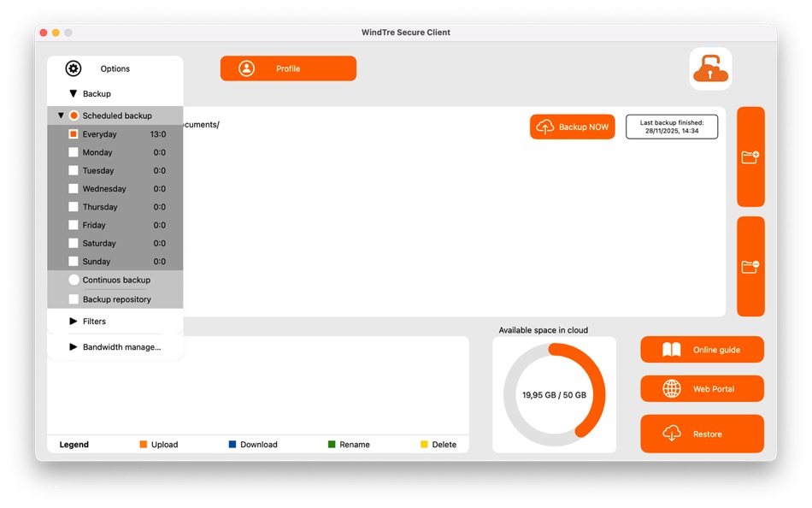Viewport: 812px width, 508px height.
Task: Click the padlock icon at top right
Action: click(710, 69)
